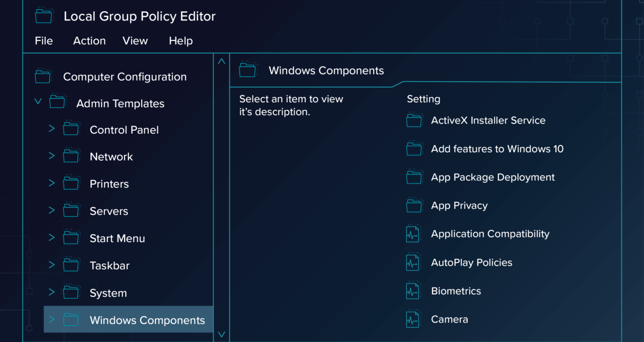Expand the Control Panel tree node
This screenshot has width=644, height=342.
click(52, 129)
